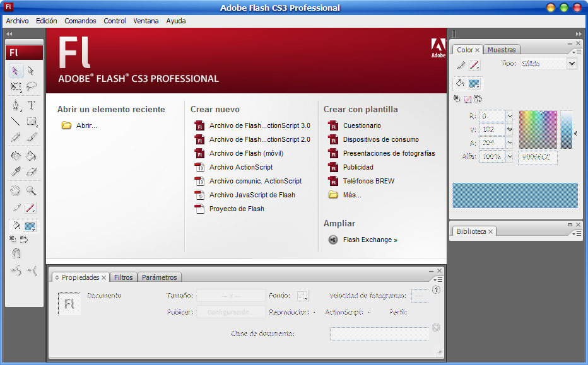The image size is (588, 365).
Task: Open the R value dropdown arrow
Action: coord(510,116)
